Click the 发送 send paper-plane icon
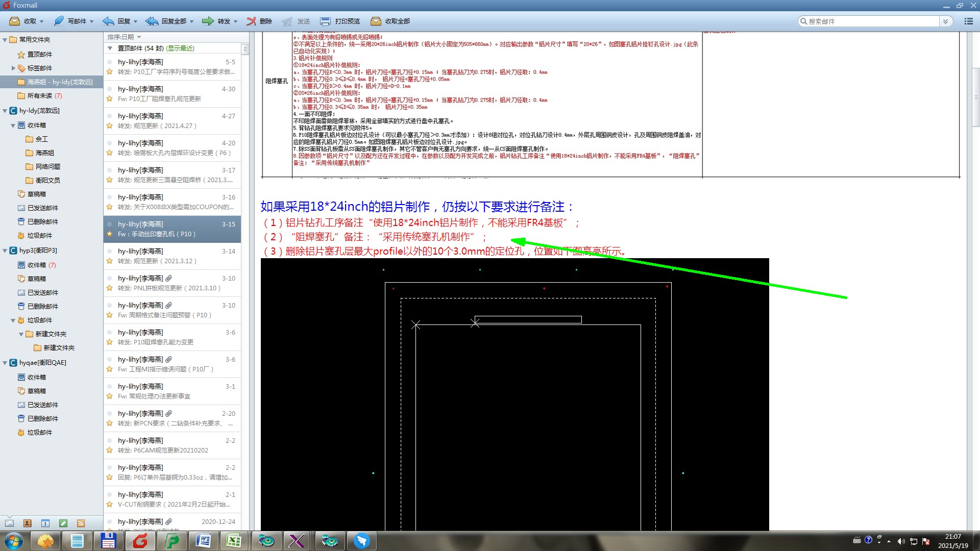This screenshot has height=551, width=980. 287,21
